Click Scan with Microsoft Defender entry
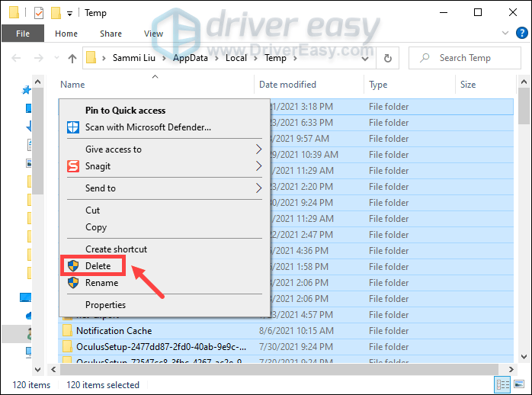 click(148, 127)
